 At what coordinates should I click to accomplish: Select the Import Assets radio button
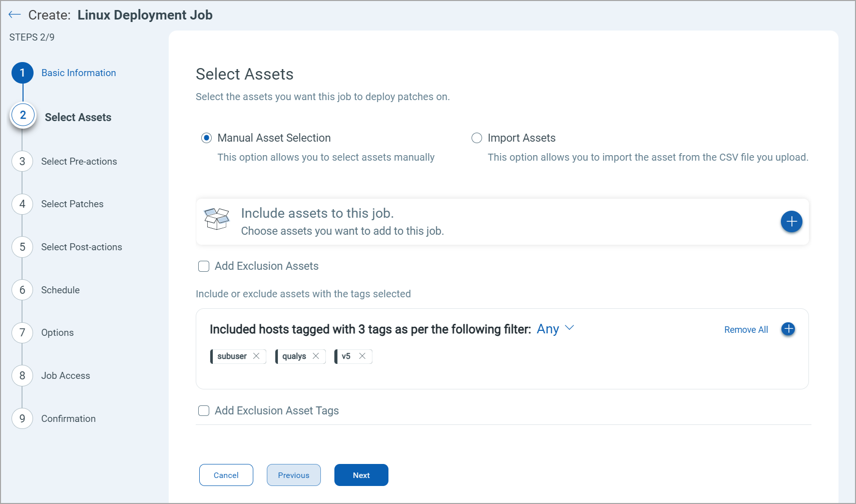[x=477, y=138]
